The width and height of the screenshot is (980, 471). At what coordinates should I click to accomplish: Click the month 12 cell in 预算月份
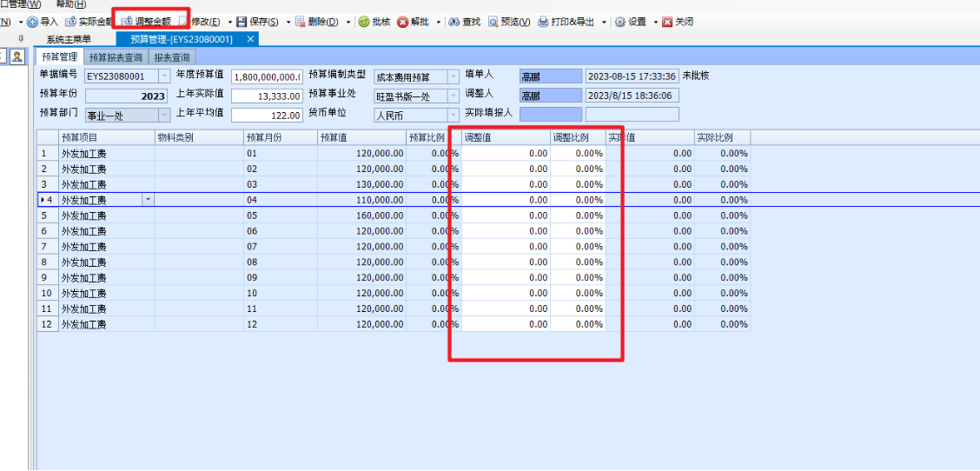(x=281, y=324)
